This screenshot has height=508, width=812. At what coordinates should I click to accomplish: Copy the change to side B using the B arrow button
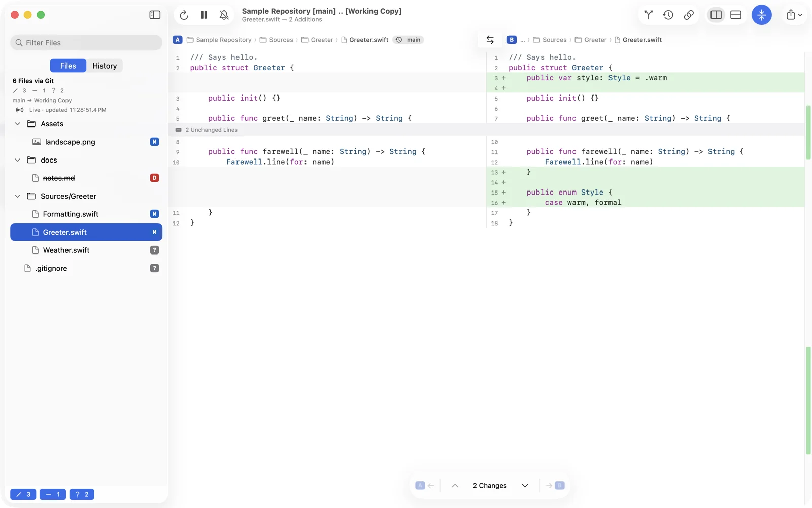click(x=555, y=486)
